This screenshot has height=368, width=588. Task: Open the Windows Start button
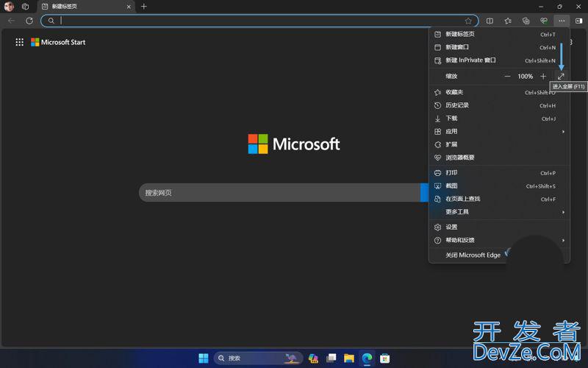pyautogui.click(x=204, y=358)
